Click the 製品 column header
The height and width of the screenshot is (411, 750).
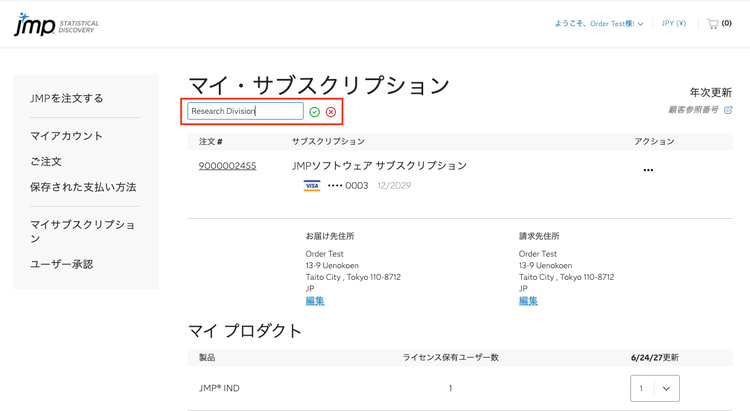pos(207,358)
